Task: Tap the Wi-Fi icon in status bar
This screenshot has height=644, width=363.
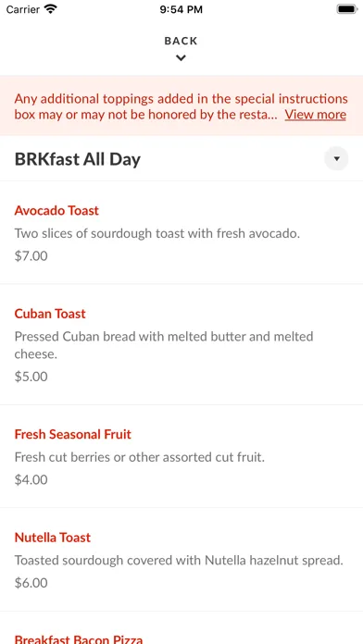Action: pos(51,8)
